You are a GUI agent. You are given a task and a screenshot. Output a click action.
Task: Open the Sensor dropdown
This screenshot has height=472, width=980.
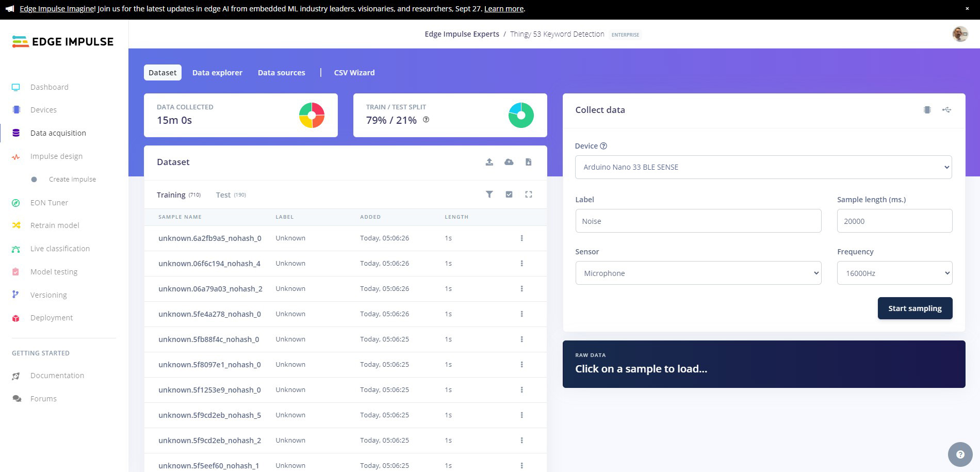point(698,273)
